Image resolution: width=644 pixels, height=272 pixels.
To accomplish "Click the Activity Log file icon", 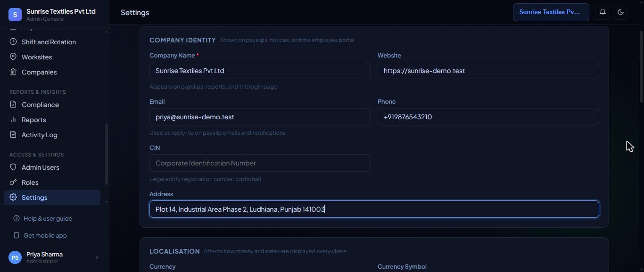I will pos(13,135).
